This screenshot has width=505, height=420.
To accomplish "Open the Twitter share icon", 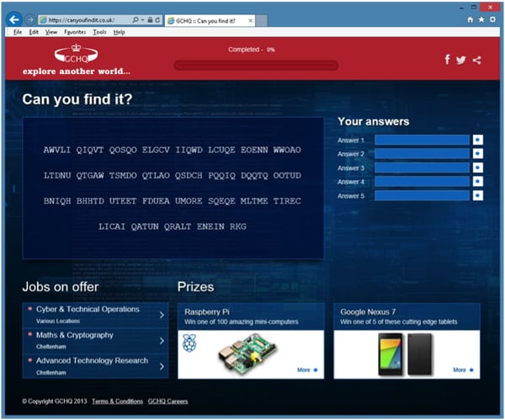I will [x=461, y=60].
